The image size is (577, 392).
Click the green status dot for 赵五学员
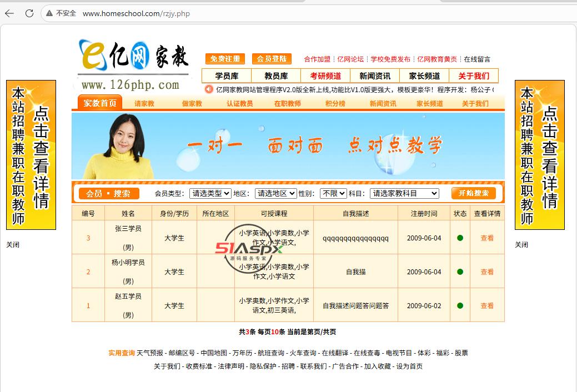coord(460,306)
